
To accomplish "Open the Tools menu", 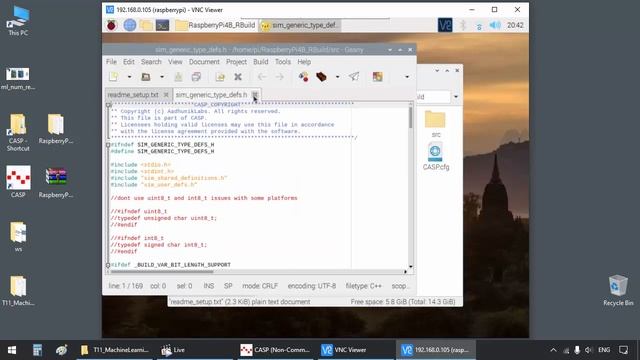I will (282, 62).
